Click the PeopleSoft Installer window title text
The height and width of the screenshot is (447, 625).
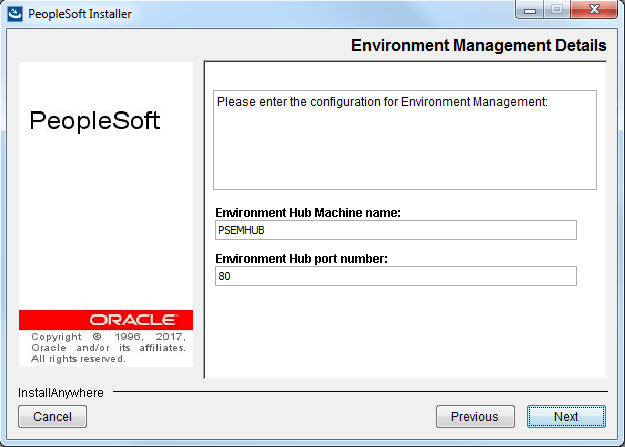(80, 14)
